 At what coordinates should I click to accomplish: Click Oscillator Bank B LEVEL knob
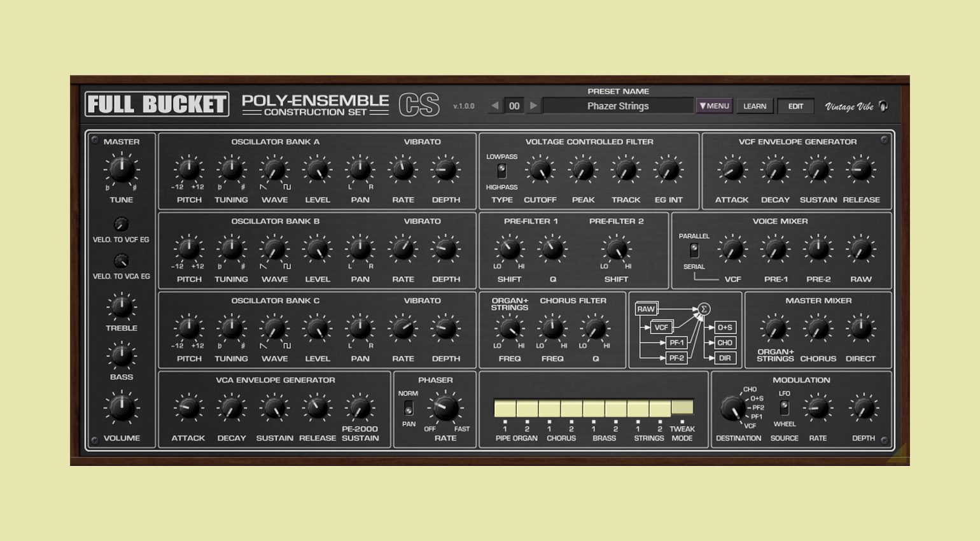(x=317, y=249)
